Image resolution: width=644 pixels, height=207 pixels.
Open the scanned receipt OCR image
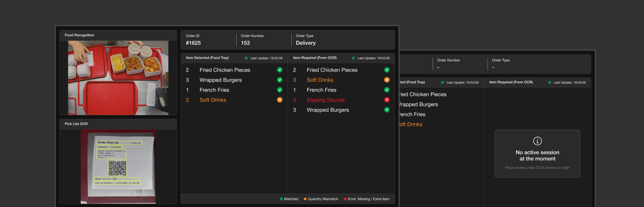[x=118, y=166]
